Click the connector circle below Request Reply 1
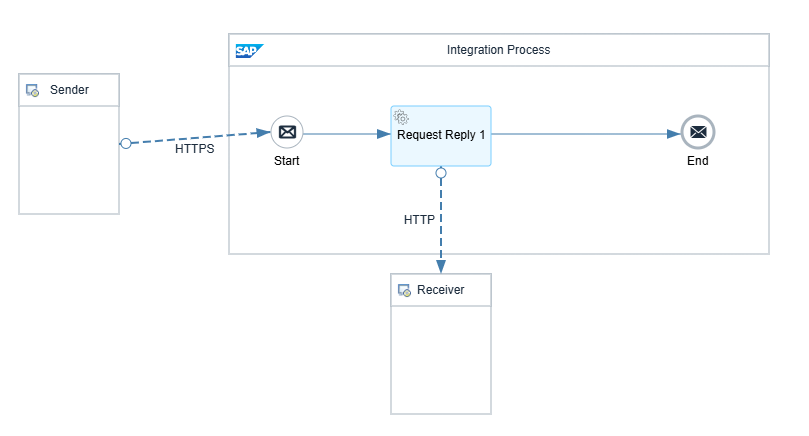Image resolution: width=809 pixels, height=436 pixels. tap(441, 173)
